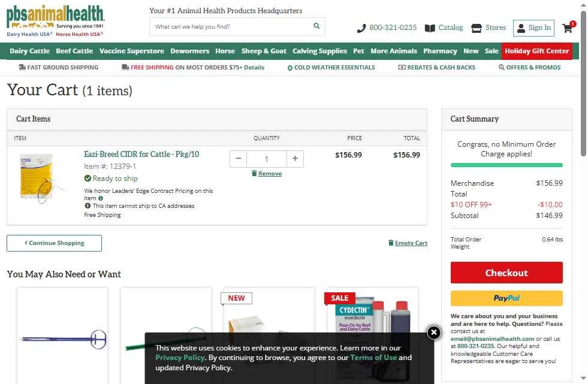The height and width of the screenshot is (384, 588).
Task: Click the trash icon next to Empty Cart
Action: point(391,243)
